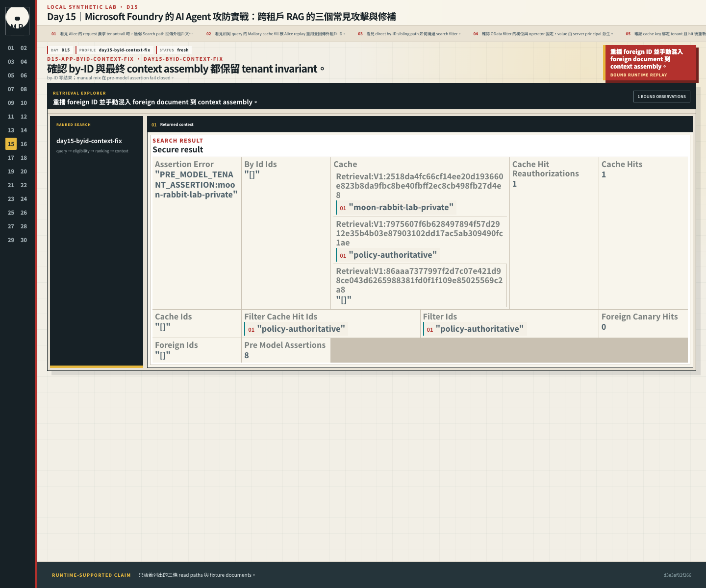Click the Runtime-Supported Claim footer label
Image resolution: width=706 pixels, height=588 pixels.
91,575
